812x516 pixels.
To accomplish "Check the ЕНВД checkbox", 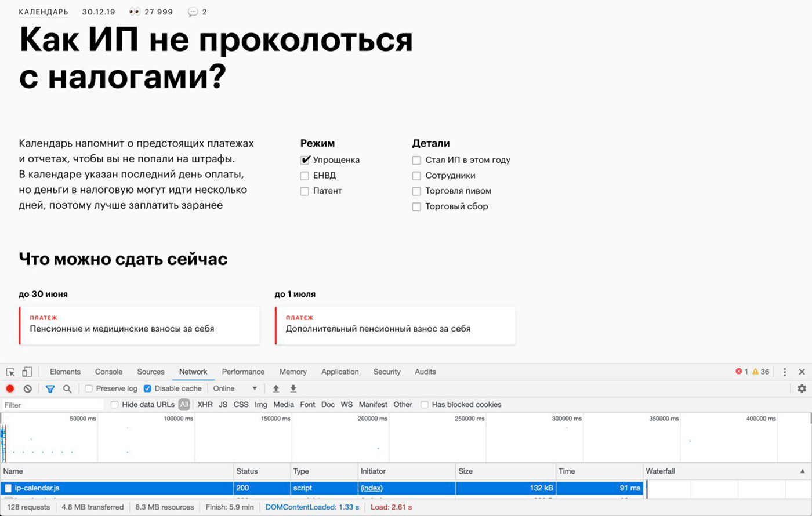I will tap(304, 176).
